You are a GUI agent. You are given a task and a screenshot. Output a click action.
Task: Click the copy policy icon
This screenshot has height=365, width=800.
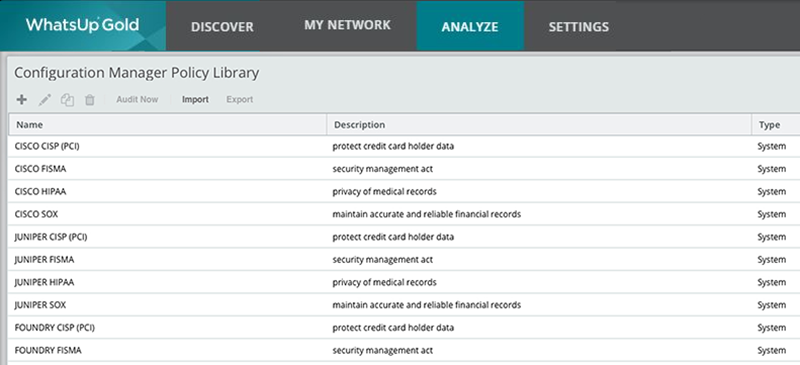click(67, 100)
